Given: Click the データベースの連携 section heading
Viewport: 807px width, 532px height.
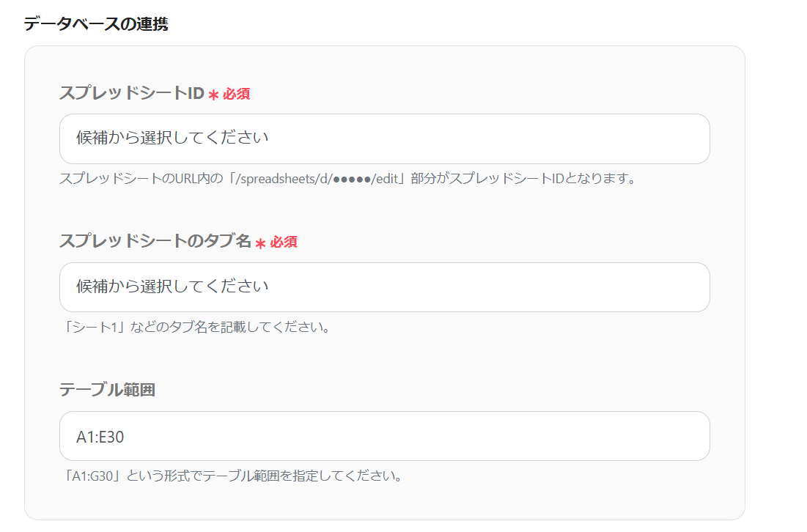Looking at the screenshot, I should 96,23.
